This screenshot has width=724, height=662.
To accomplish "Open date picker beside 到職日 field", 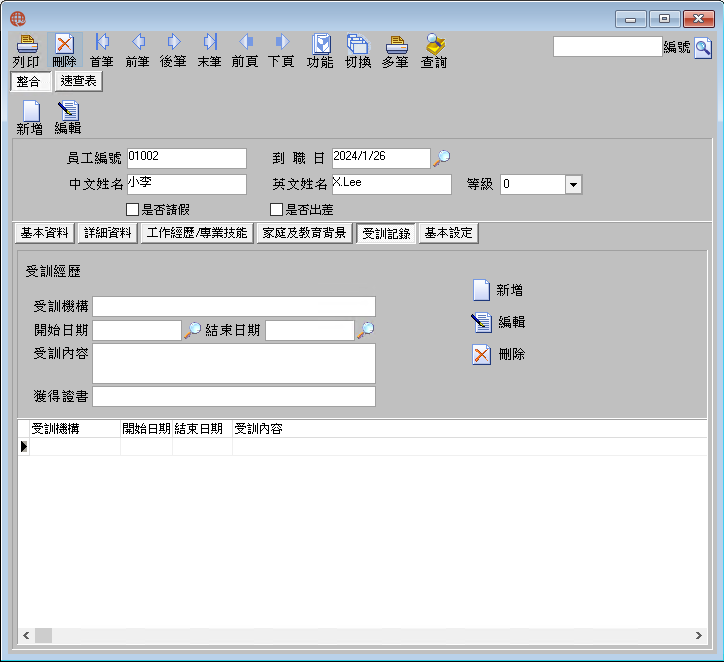I will click(441, 158).
